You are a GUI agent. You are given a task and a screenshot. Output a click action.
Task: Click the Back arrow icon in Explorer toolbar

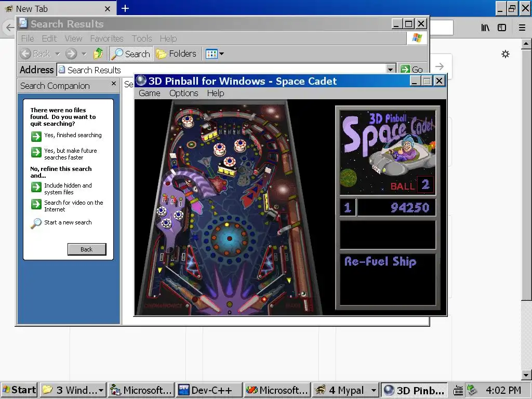point(25,54)
